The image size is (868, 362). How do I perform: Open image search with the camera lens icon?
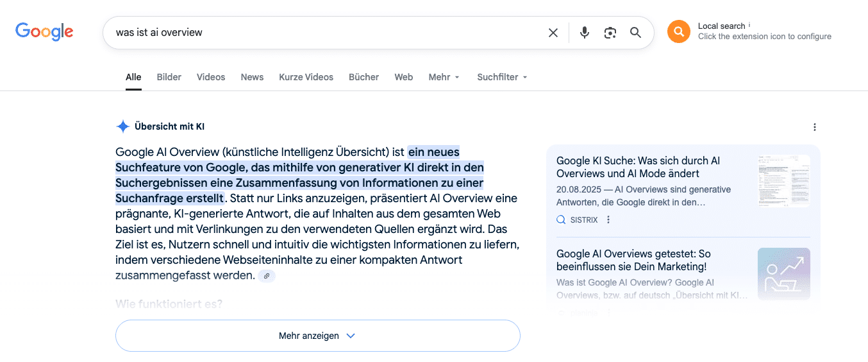pos(610,33)
